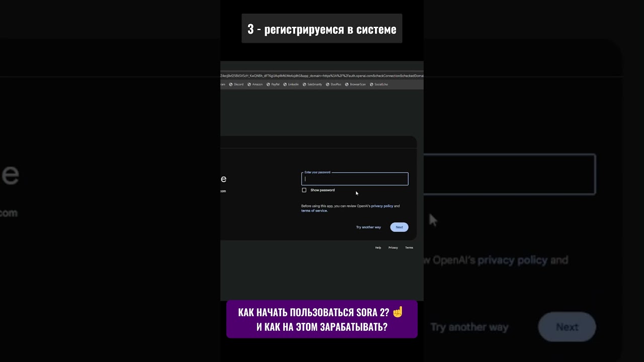This screenshot has height=362, width=644.
Task: Open the DuoPlus bookmark
Action: click(x=334, y=84)
